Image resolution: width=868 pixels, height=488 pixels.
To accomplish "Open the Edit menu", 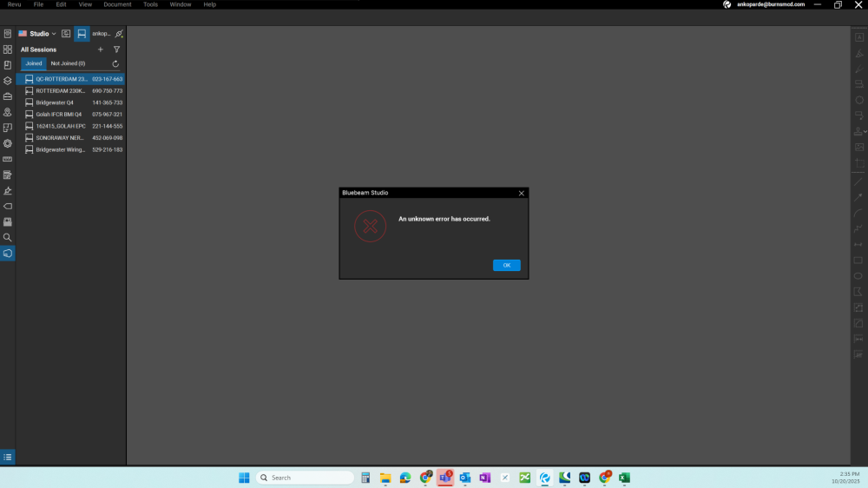I will (x=61, y=4).
